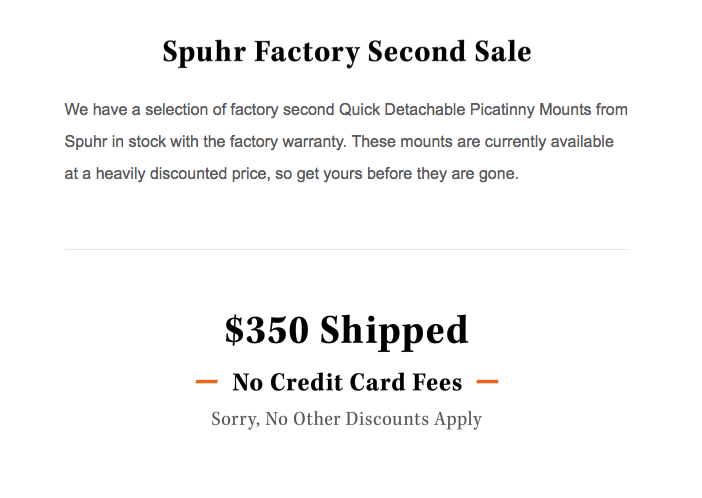This screenshot has width=702, height=498.
Task: Click the phrase heavily discounted price
Action: 183,174
